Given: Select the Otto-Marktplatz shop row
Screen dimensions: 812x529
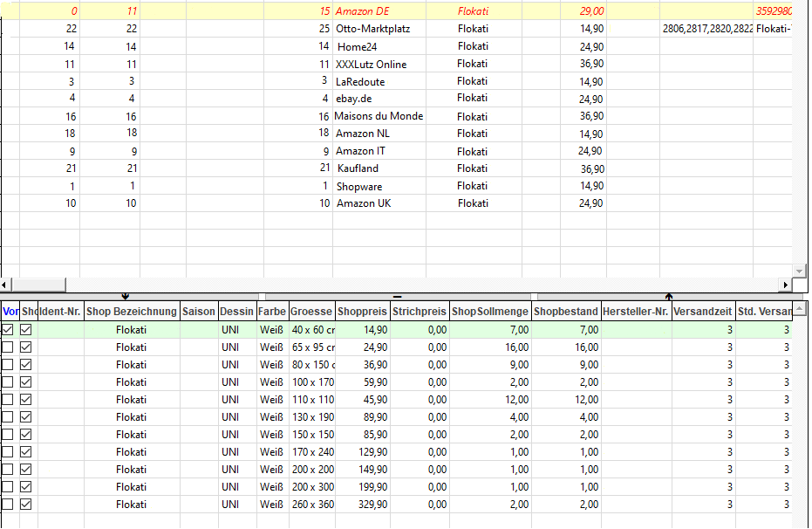Looking at the screenshot, I should point(396,29).
